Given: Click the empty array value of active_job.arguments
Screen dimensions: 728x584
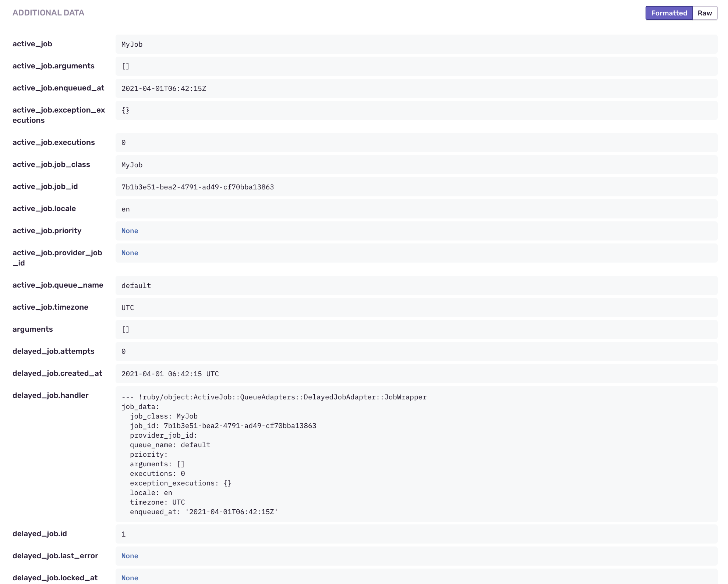Looking at the screenshot, I should tap(126, 66).
